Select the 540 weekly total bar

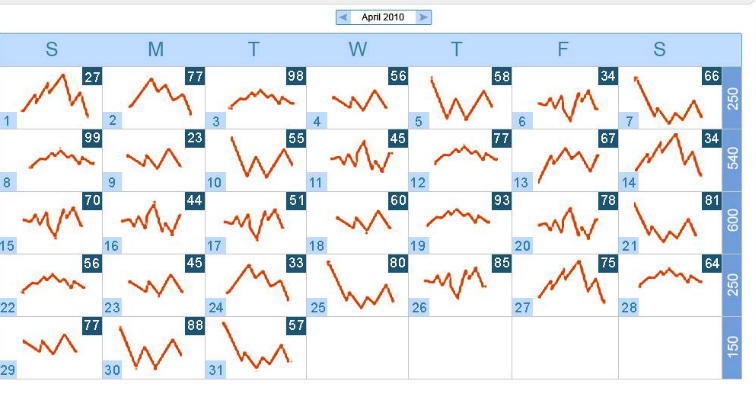pyautogui.click(x=733, y=159)
